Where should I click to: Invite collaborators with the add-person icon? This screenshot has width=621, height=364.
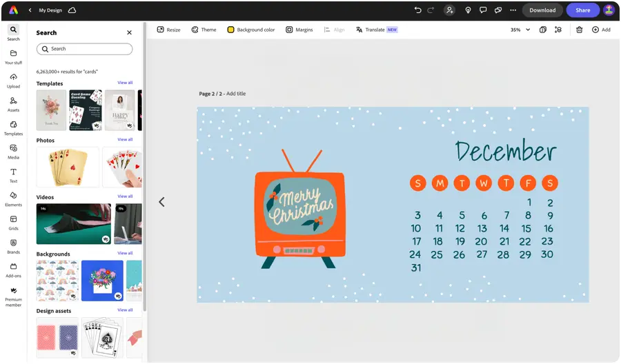[x=449, y=10]
